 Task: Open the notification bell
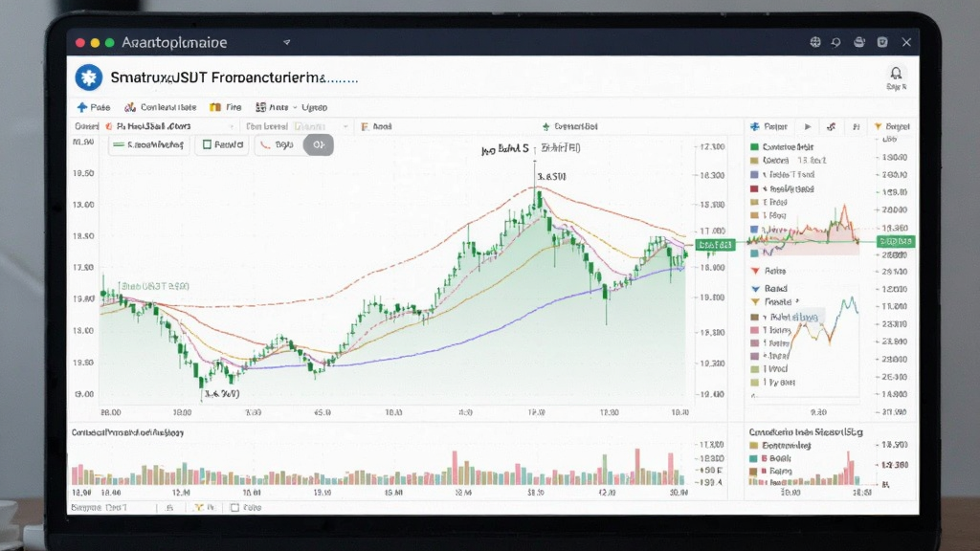pyautogui.click(x=896, y=73)
